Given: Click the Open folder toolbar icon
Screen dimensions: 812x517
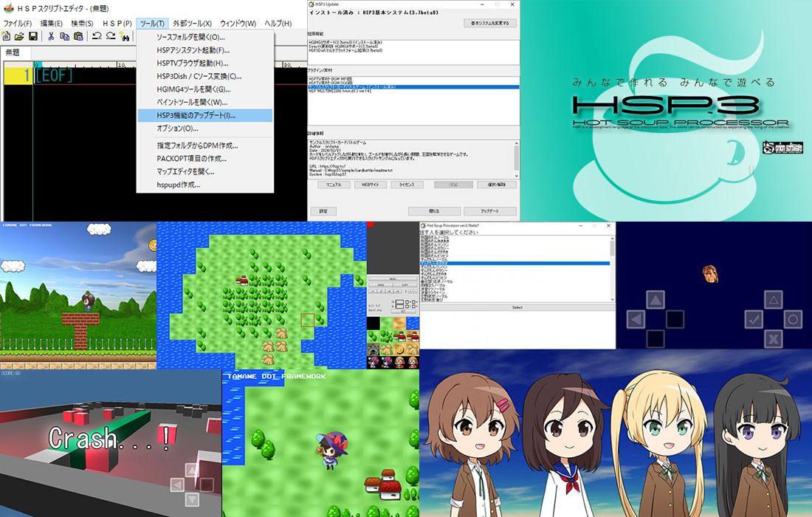Looking at the screenshot, I should pyautogui.click(x=19, y=35).
